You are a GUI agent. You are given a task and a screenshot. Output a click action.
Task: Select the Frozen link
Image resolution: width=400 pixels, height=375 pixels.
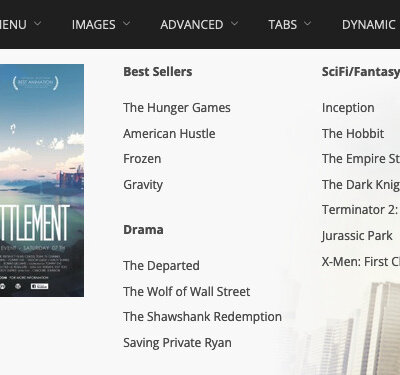(x=142, y=159)
